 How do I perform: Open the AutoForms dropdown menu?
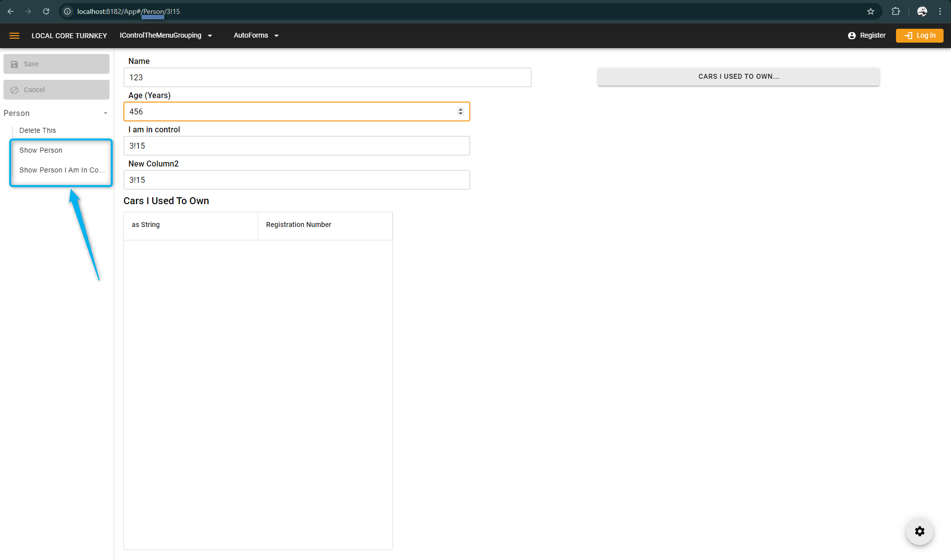point(256,36)
